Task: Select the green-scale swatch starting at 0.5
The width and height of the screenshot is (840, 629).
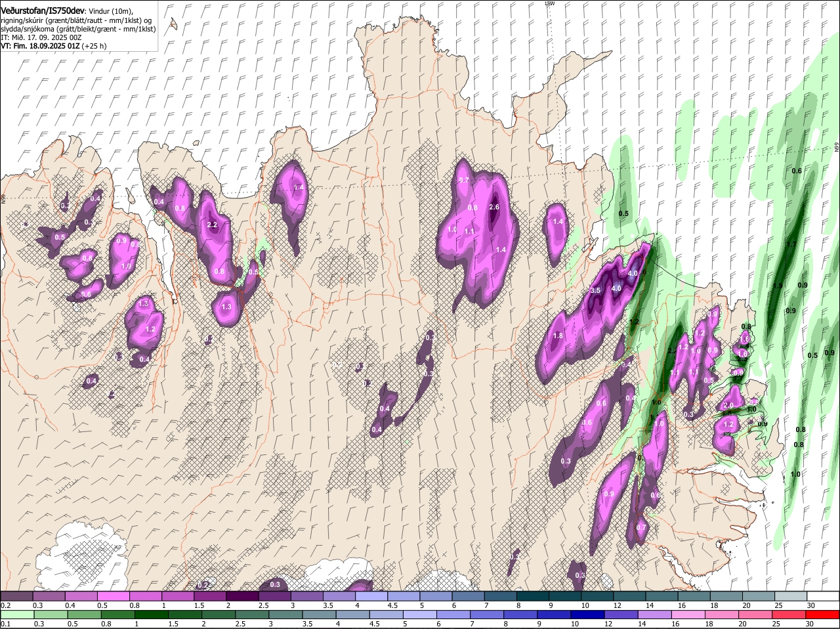Action: [85, 615]
